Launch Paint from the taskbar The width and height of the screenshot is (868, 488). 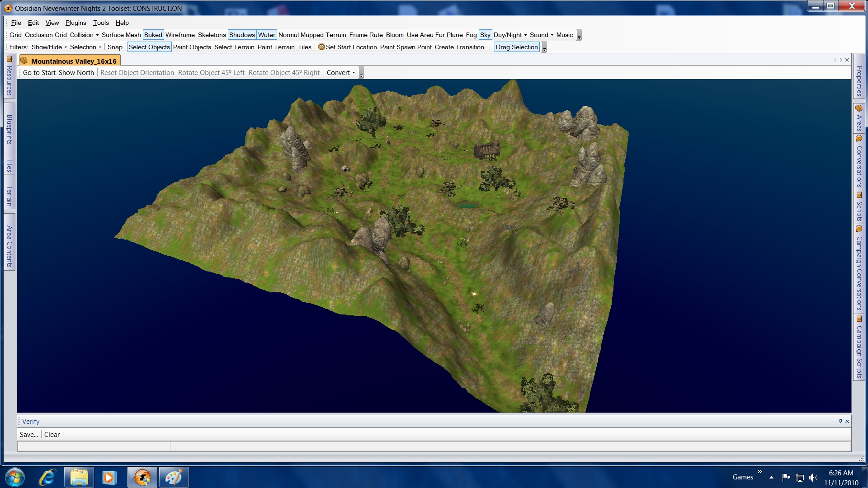click(x=174, y=478)
